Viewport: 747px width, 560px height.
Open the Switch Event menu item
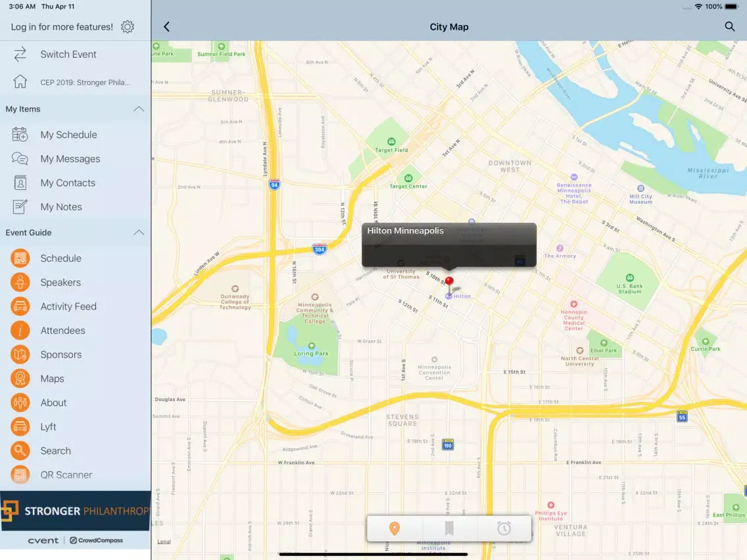tap(75, 55)
